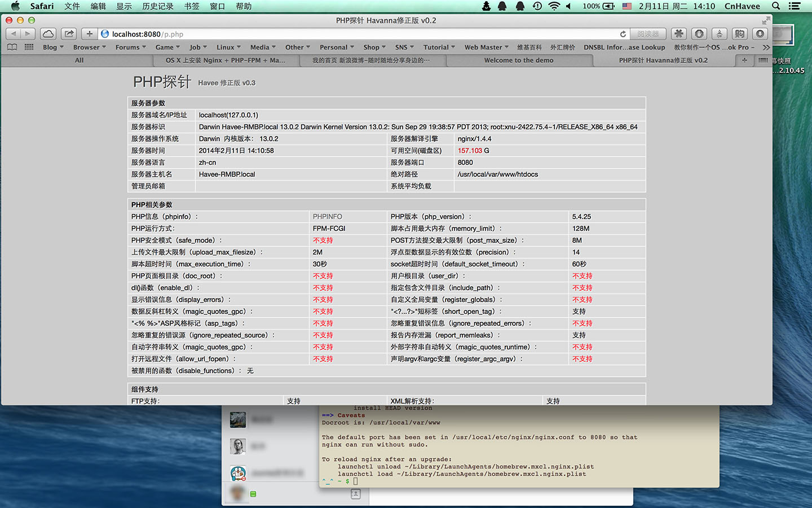Expand the Personal bookmarks folder
This screenshot has width=812, height=508.
(337, 47)
